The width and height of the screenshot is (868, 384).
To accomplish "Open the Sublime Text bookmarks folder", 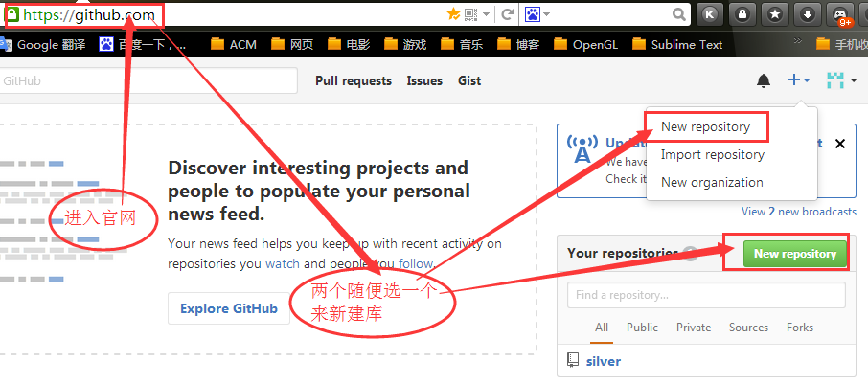I will click(x=677, y=44).
